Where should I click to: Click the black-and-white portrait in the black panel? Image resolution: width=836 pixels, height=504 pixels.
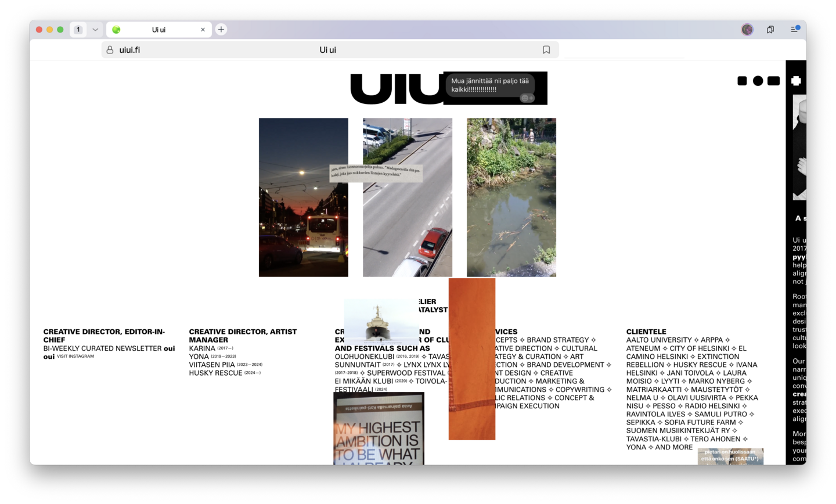coord(799,148)
